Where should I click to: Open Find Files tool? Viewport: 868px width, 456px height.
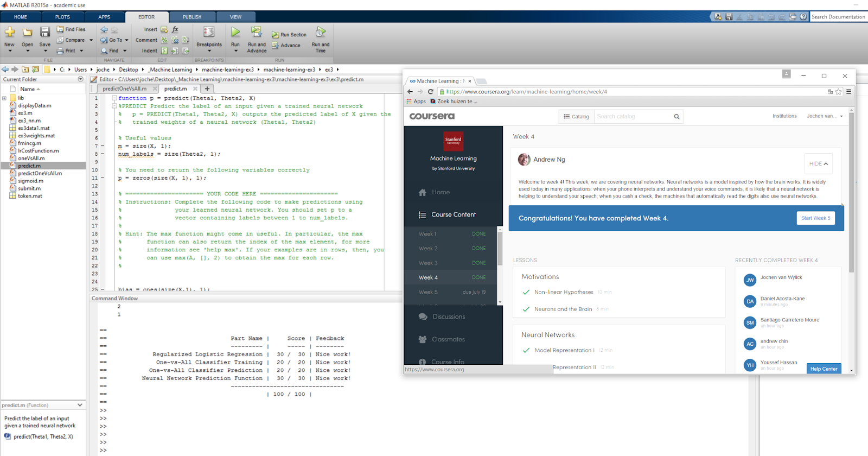(x=71, y=29)
